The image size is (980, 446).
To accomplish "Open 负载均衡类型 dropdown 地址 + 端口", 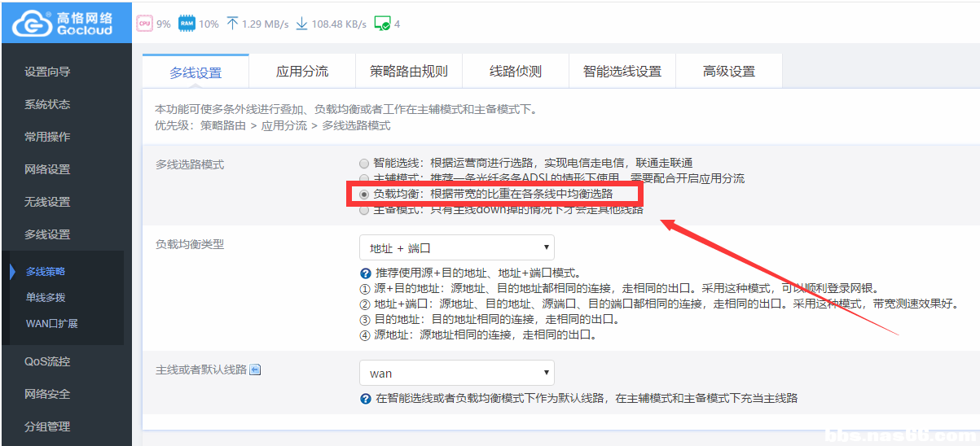I will point(457,247).
